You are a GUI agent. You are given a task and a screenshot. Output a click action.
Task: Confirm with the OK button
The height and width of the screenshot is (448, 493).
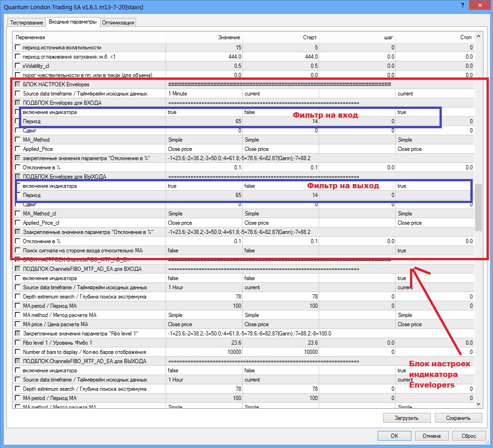394,436
